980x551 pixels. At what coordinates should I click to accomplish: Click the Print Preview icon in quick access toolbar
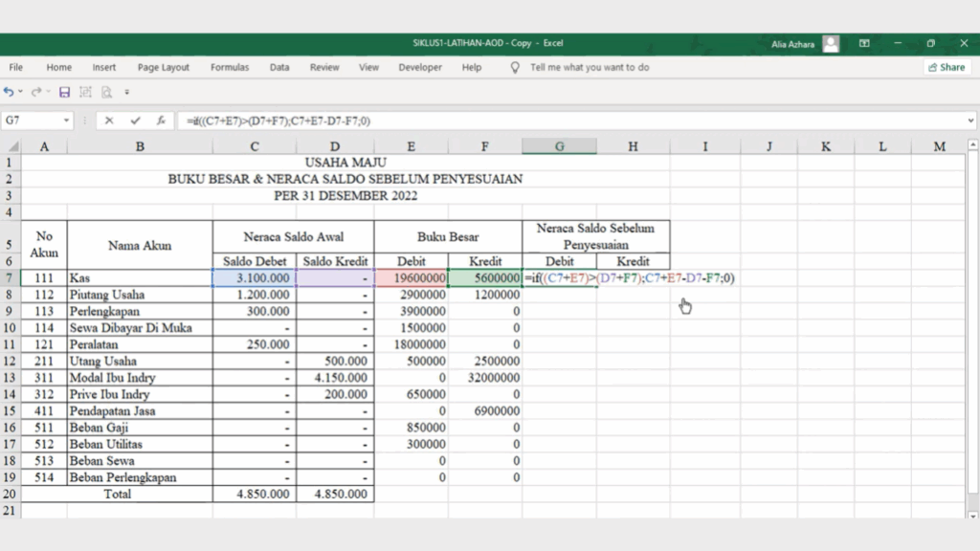click(x=106, y=92)
